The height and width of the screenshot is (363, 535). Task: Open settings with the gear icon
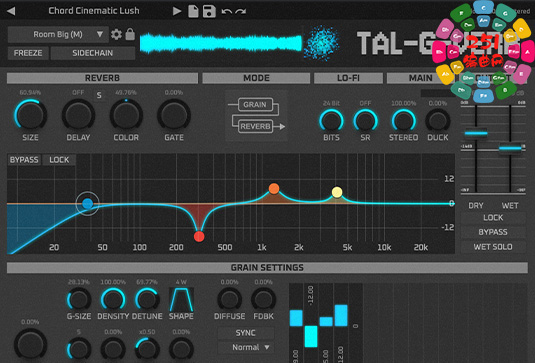(x=116, y=34)
